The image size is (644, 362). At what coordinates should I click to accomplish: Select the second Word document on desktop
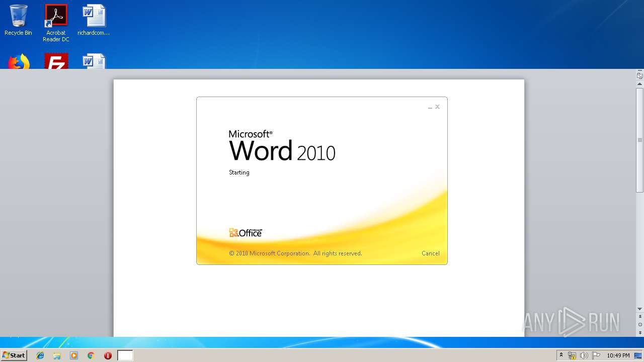[94, 61]
